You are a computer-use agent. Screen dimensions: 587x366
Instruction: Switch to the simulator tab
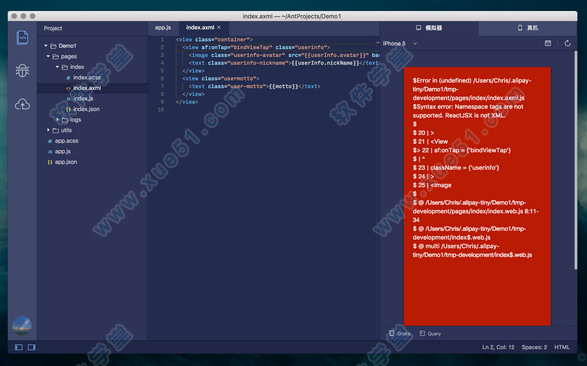click(x=429, y=28)
